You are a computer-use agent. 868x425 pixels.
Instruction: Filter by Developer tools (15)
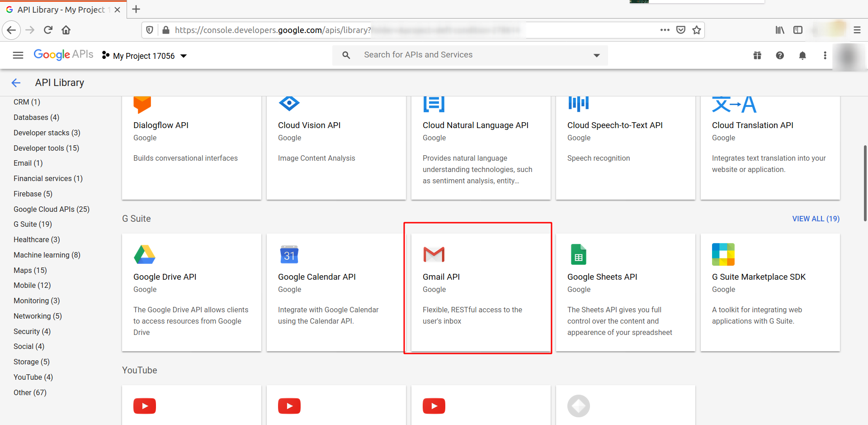coord(47,148)
